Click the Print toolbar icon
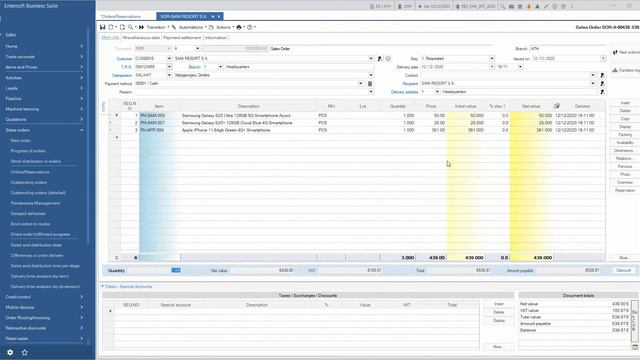 239,27
